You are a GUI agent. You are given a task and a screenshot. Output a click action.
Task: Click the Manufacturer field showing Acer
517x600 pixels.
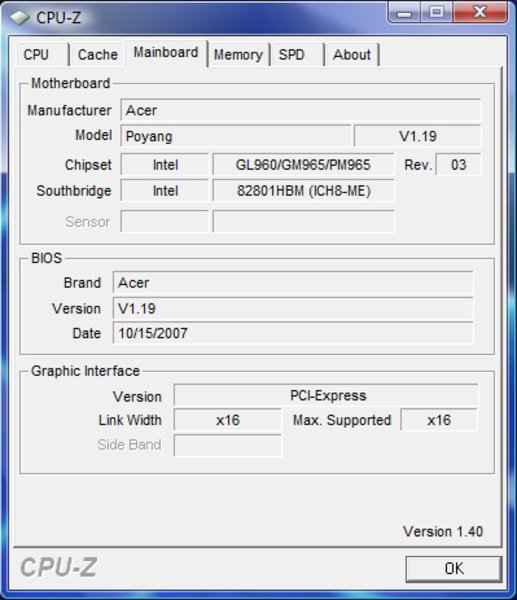coord(300,111)
